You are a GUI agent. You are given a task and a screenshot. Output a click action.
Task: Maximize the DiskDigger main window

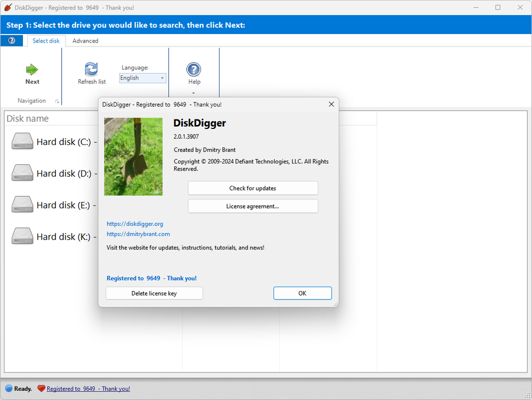497,7
